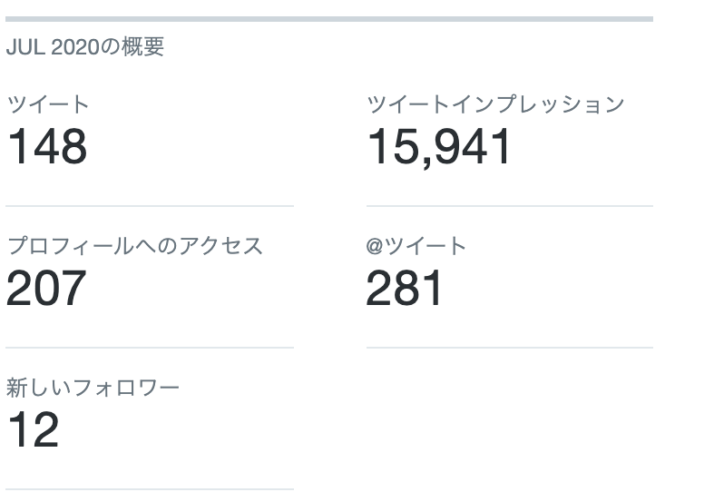
Task: Click the divider line under 281
Action: [510, 348]
